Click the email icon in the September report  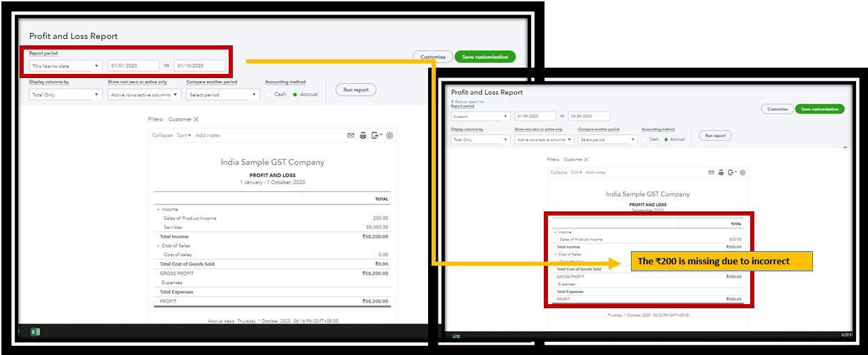point(711,172)
